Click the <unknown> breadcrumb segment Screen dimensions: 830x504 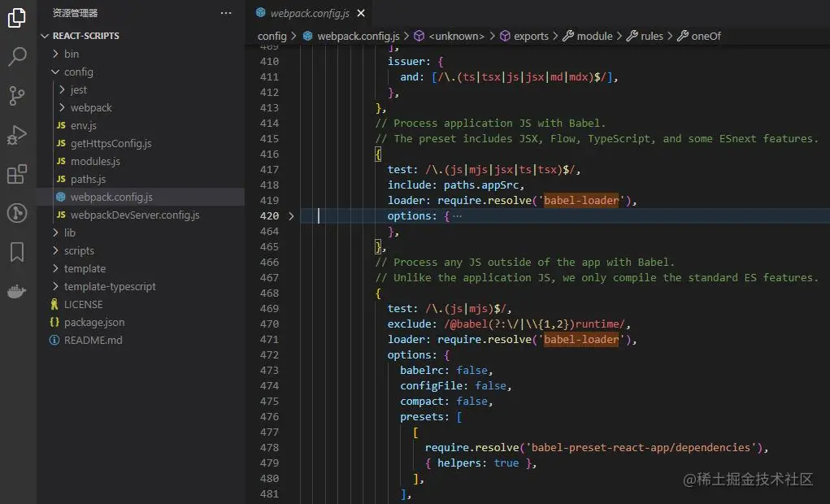coord(456,36)
